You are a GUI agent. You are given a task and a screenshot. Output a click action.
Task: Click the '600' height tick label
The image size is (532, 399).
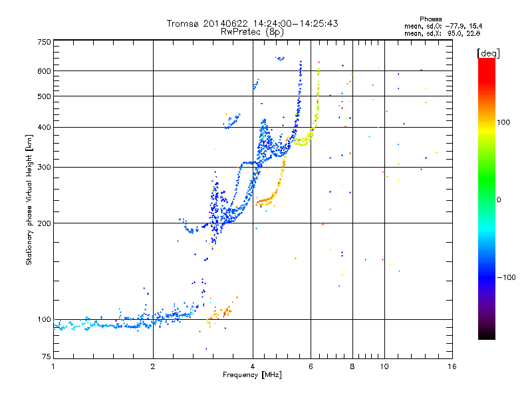tap(44, 71)
